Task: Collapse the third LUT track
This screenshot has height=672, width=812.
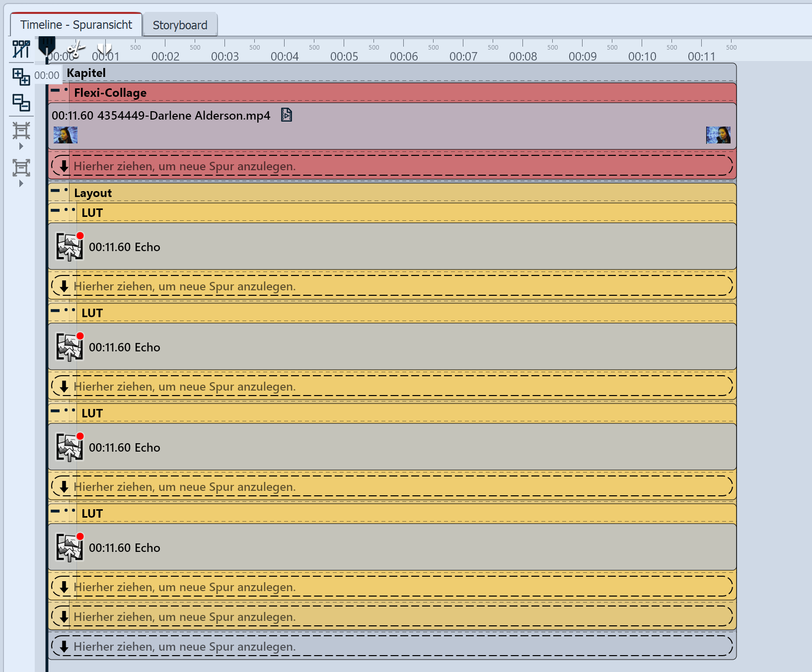Action: point(55,411)
